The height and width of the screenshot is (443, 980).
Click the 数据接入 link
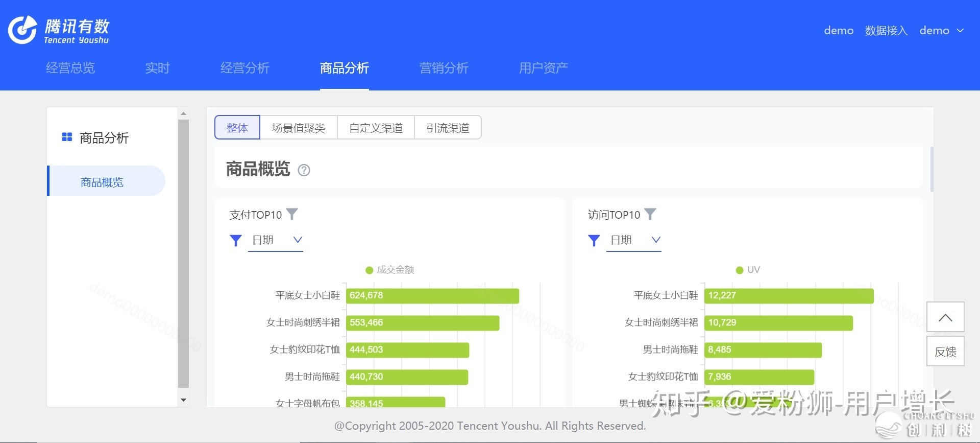pyautogui.click(x=886, y=31)
